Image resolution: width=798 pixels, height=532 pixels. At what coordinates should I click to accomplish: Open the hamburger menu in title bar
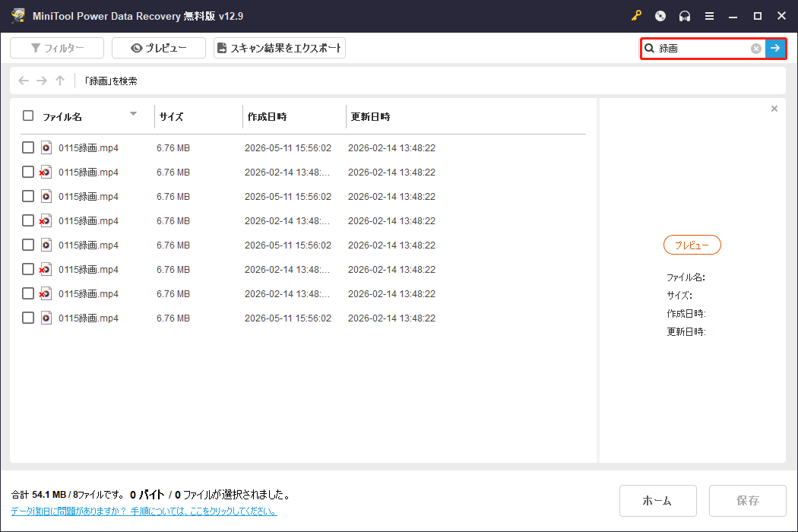click(709, 16)
